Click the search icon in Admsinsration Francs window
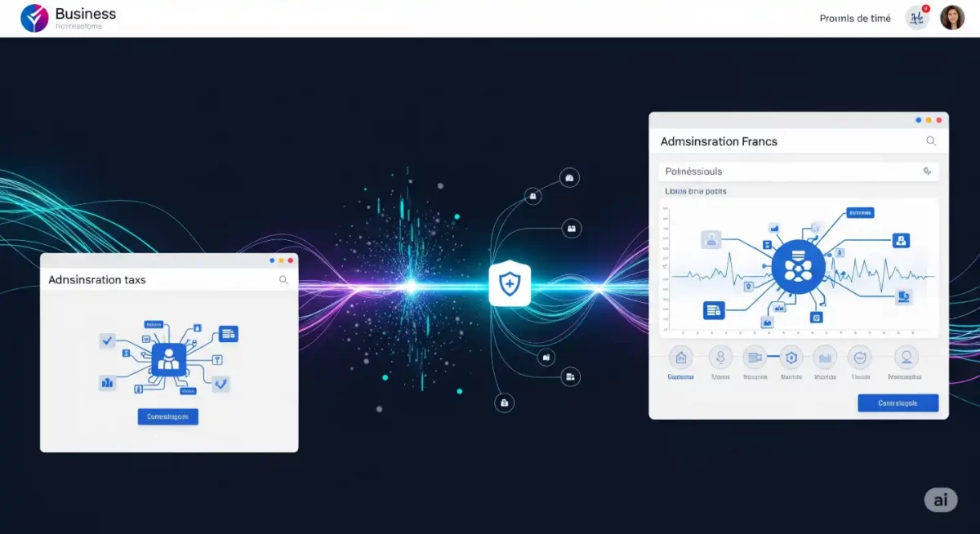The image size is (980, 534). (930, 141)
